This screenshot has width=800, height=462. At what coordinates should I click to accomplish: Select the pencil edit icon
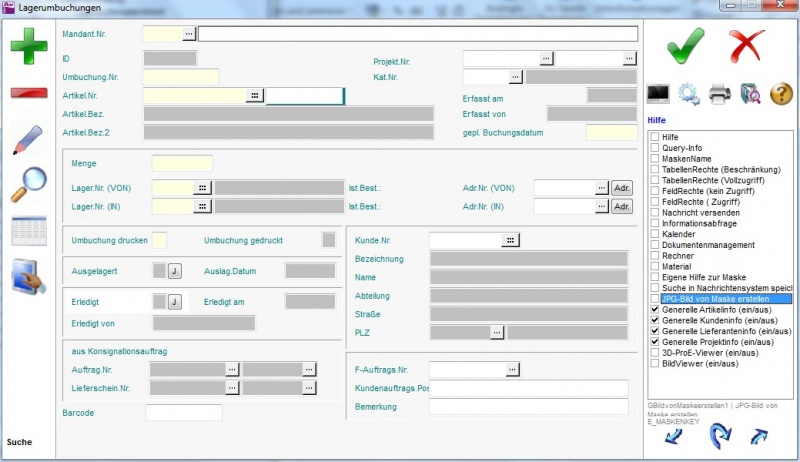pos(29,140)
